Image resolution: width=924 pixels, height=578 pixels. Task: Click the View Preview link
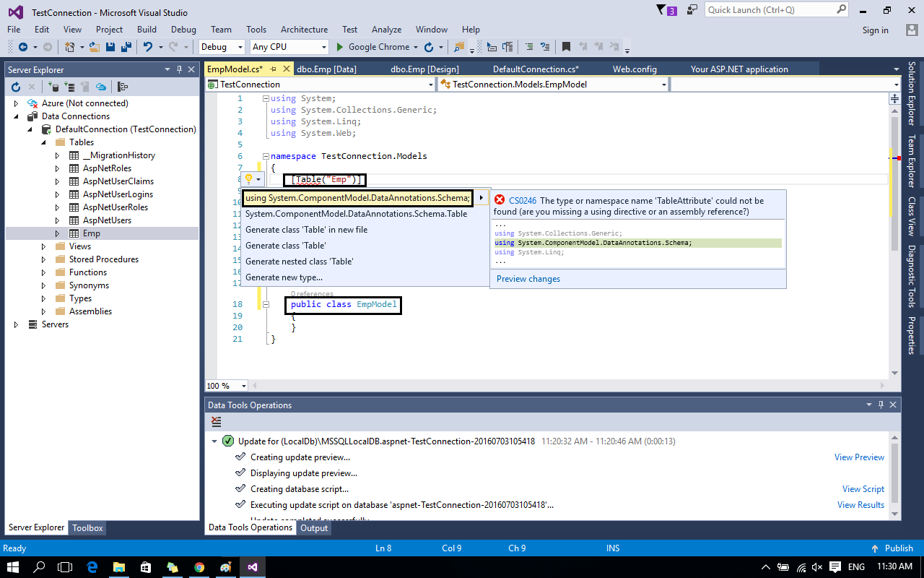(859, 457)
